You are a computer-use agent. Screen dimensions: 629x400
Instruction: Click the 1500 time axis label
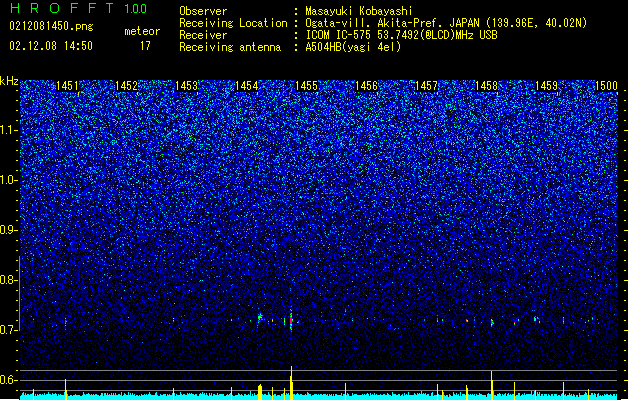pyautogui.click(x=606, y=86)
